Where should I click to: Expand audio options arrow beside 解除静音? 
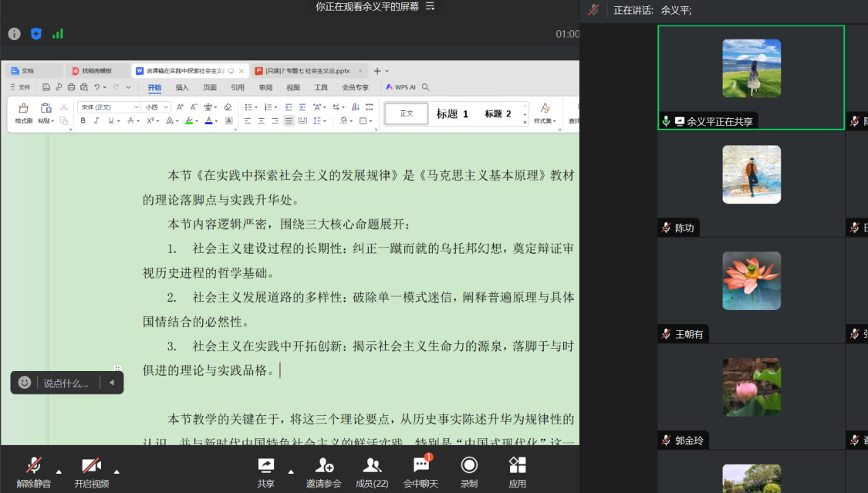pyautogui.click(x=59, y=471)
